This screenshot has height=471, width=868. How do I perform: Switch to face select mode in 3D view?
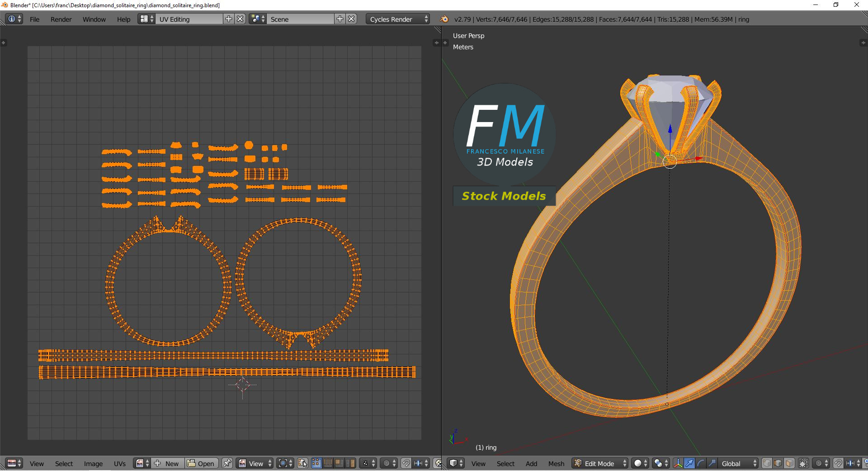tap(789, 463)
